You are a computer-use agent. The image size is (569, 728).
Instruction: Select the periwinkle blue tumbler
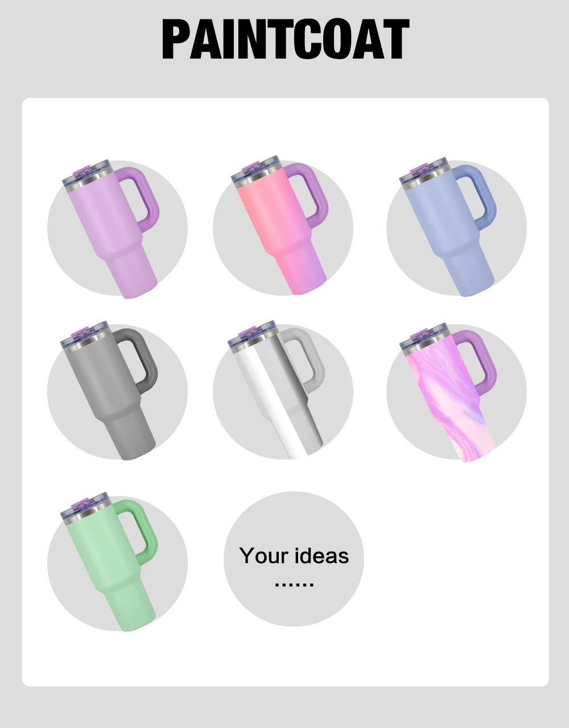(x=448, y=230)
